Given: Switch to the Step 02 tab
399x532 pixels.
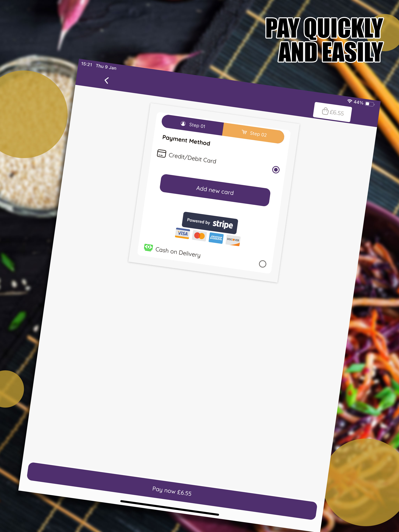Looking at the screenshot, I should point(253,133).
